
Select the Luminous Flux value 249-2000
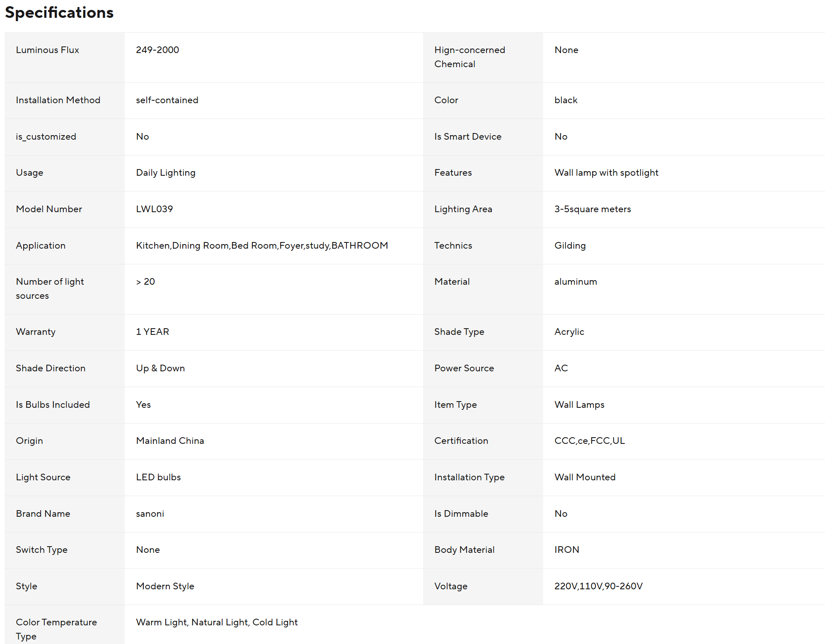[157, 50]
